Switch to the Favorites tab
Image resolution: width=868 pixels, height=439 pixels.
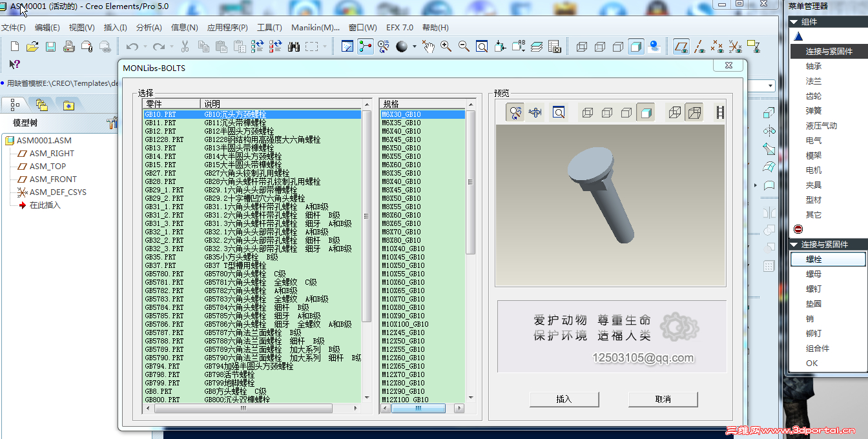69,105
